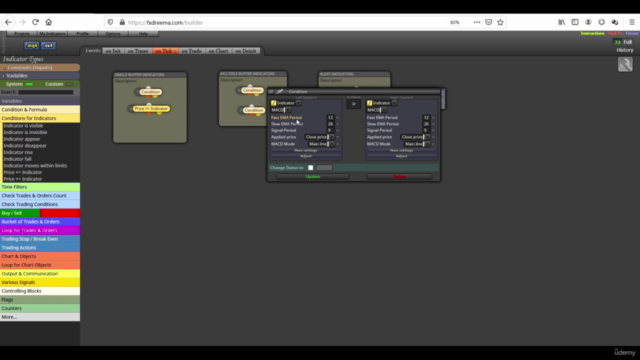Click the pin icon in Condition dialog title
Viewport: 640px width, 360px height.
[x=280, y=91]
